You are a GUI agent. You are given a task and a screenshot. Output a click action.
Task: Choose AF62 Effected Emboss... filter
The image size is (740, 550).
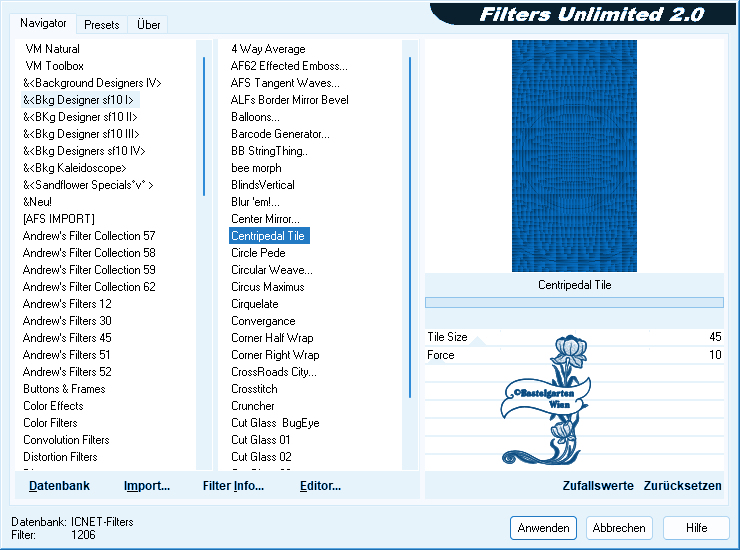tap(289, 66)
